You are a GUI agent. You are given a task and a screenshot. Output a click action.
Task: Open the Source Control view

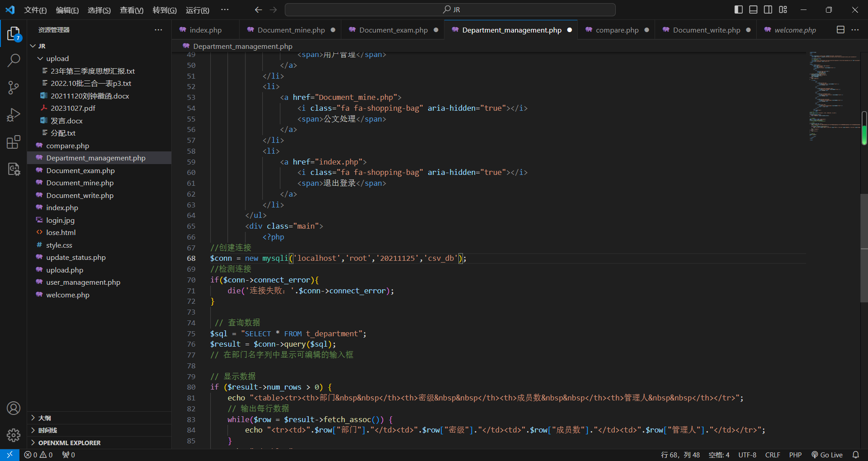click(x=14, y=87)
